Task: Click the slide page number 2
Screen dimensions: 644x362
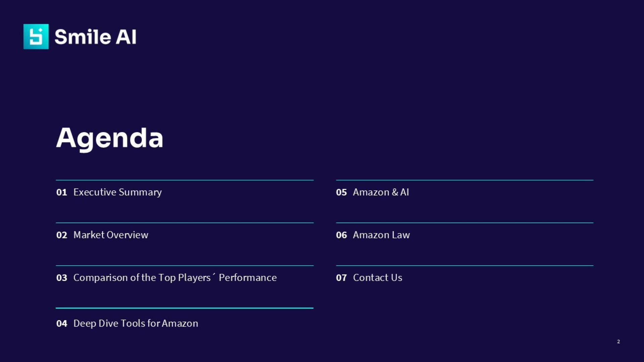Action: 619,342
